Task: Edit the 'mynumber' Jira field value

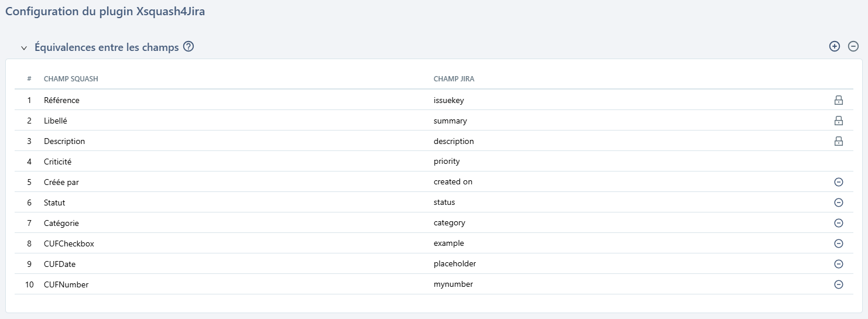Action: (x=453, y=284)
